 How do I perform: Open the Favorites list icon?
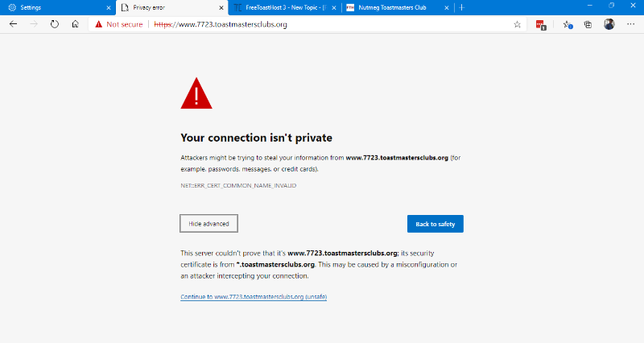coord(568,24)
